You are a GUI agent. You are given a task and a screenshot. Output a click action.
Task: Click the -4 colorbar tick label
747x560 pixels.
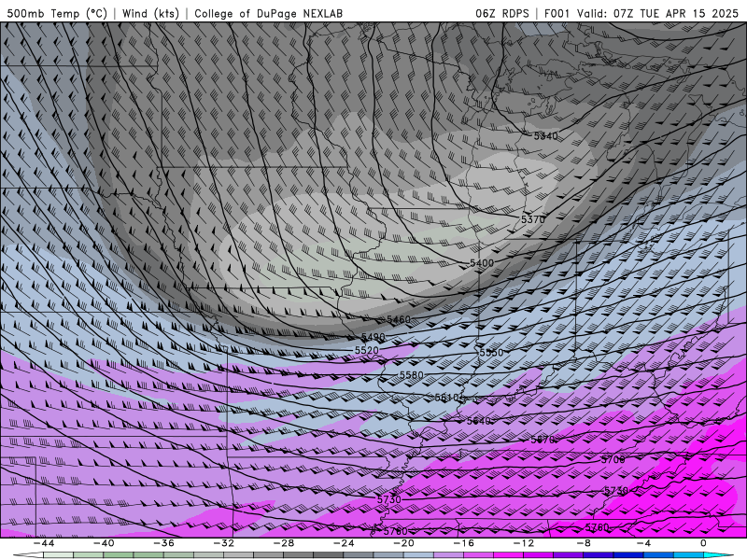click(643, 543)
